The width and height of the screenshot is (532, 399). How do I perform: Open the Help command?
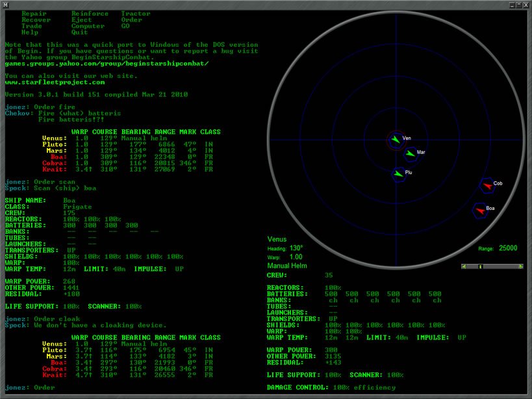point(30,32)
